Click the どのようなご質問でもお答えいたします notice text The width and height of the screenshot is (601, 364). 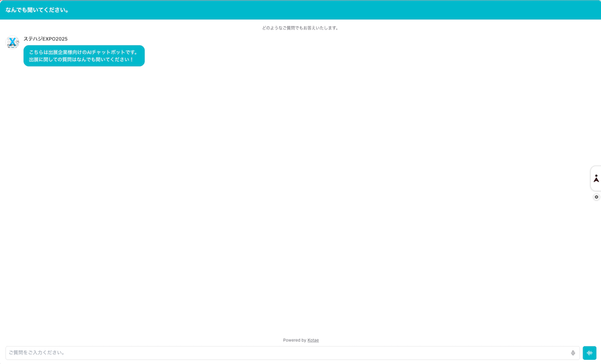point(300,28)
